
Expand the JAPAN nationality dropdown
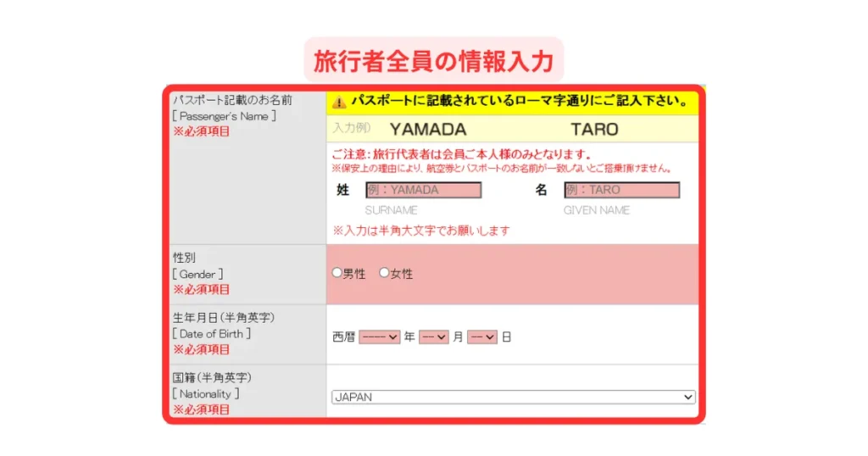tap(513, 397)
